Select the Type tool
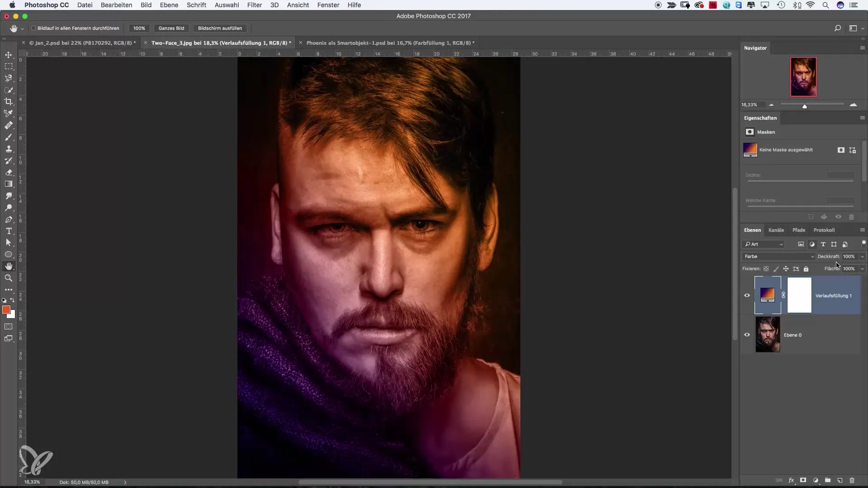The width and height of the screenshot is (868, 488). tap(9, 231)
